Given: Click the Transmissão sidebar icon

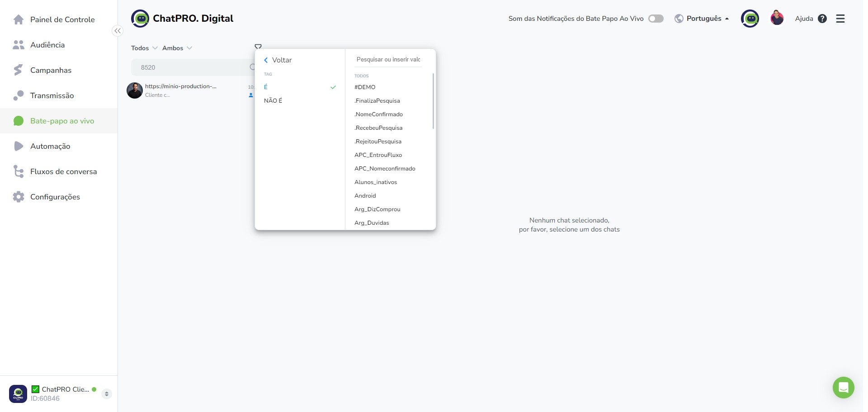Looking at the screenshot, I should [19, 95].
